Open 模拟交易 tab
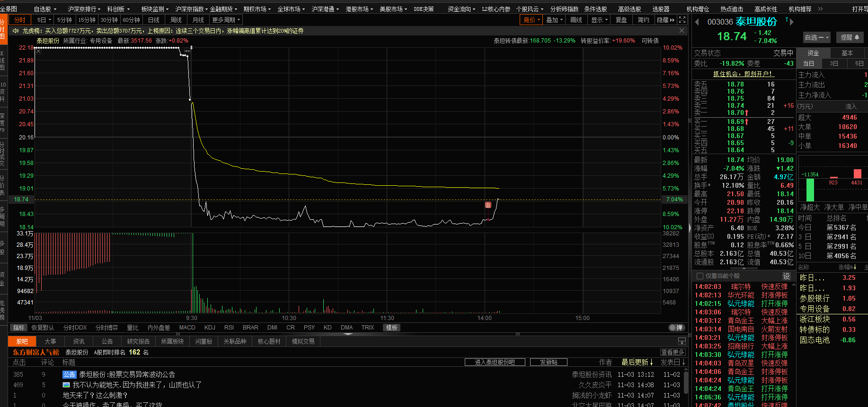 (x=303, y=341)
